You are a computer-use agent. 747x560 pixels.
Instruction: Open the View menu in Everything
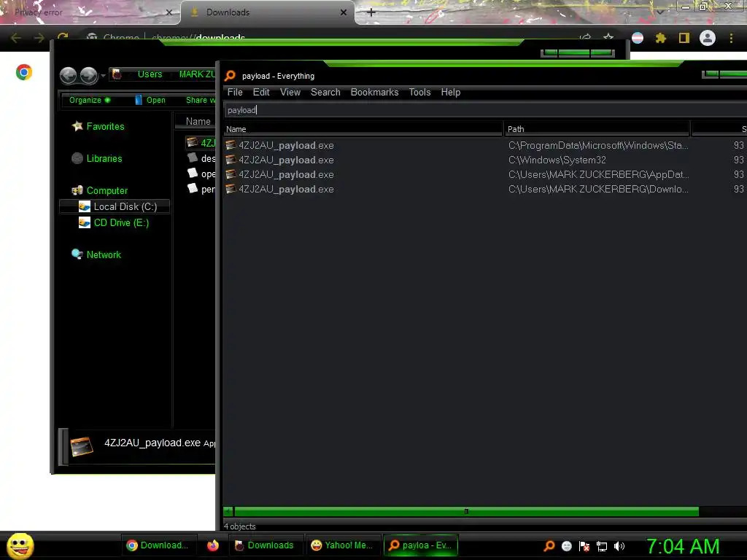point(290,93)
